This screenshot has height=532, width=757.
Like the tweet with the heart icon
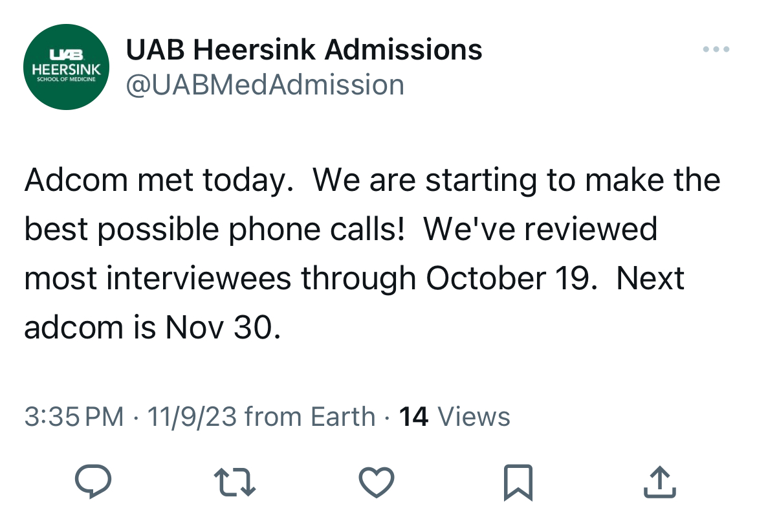[x=377, y=482]
